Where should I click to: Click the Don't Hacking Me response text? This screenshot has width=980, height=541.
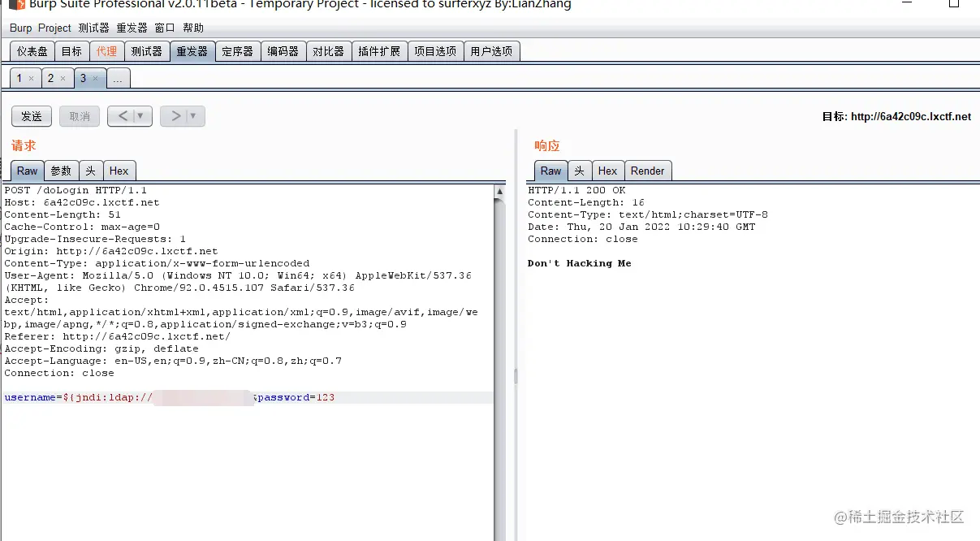coord(580,263)
